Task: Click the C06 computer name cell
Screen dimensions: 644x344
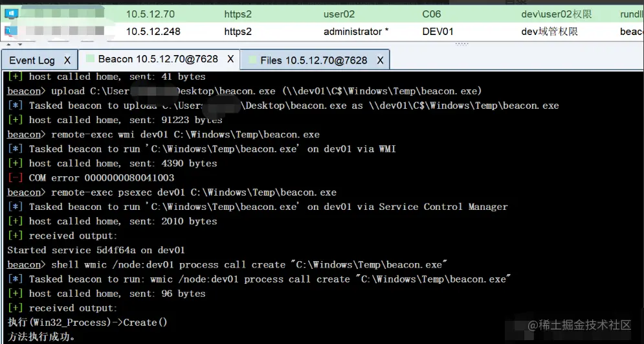Action: (432, 14)
